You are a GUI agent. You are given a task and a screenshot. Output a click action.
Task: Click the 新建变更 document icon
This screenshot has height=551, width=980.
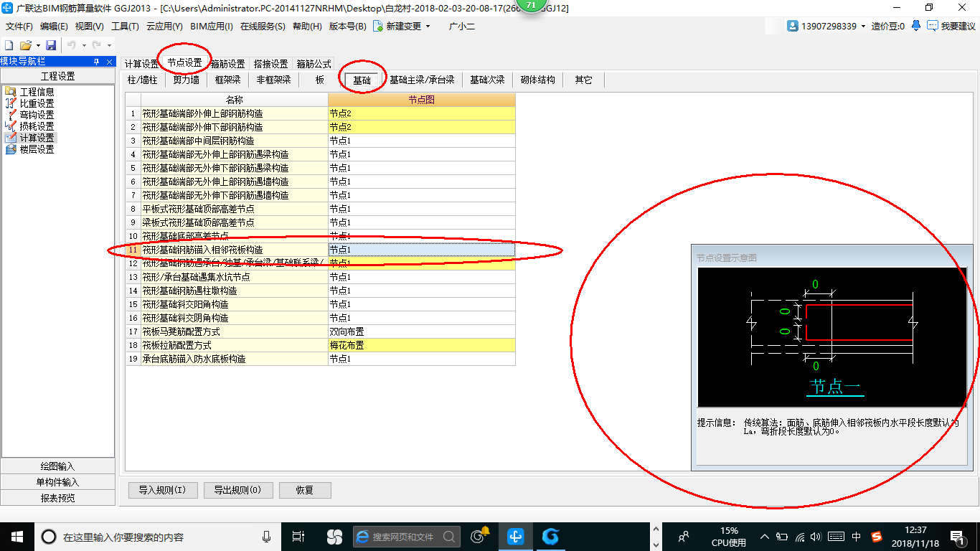coord(377,26)
